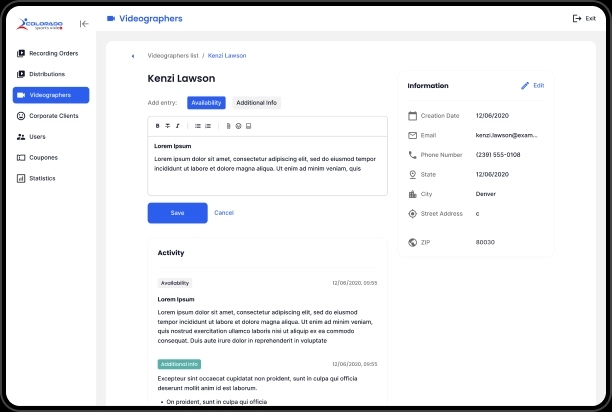Viewport: 612px width, 412px height.
Task: Click the pencil Edit icon in Information
Action: click(526, 86)
